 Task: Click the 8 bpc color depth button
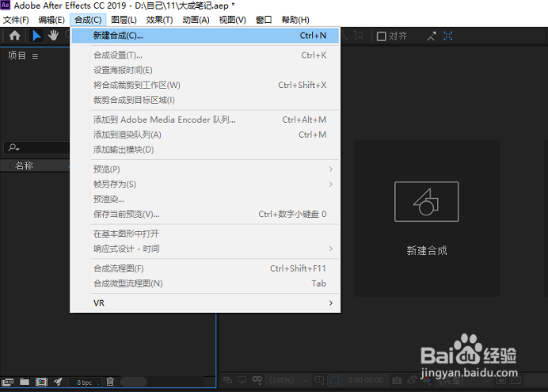84,382
